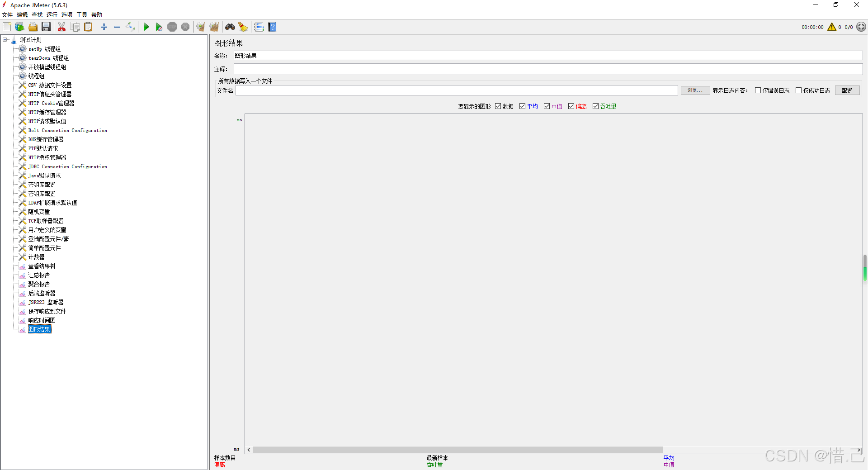
Task: Open the 选项 menu
Action: click(67, 15)
